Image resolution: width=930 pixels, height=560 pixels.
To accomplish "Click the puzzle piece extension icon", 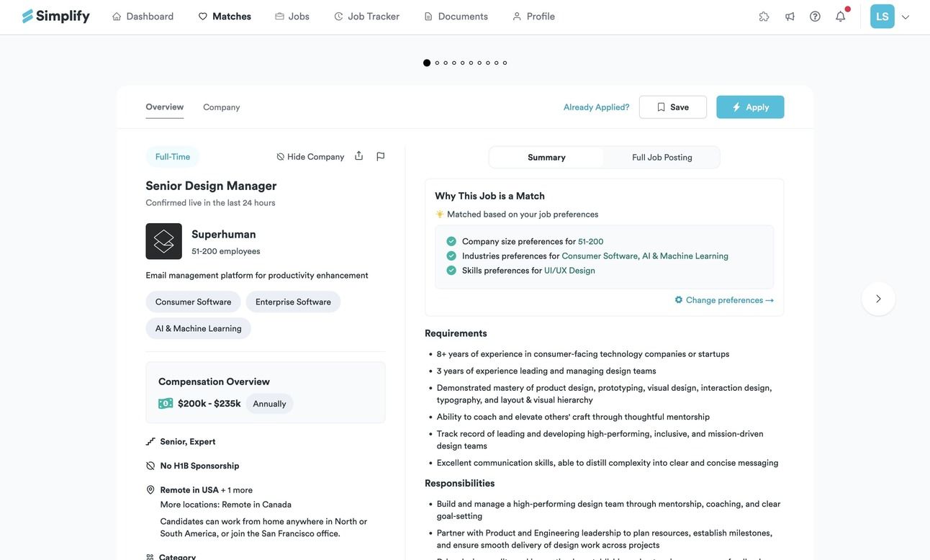I will (764, 17).
